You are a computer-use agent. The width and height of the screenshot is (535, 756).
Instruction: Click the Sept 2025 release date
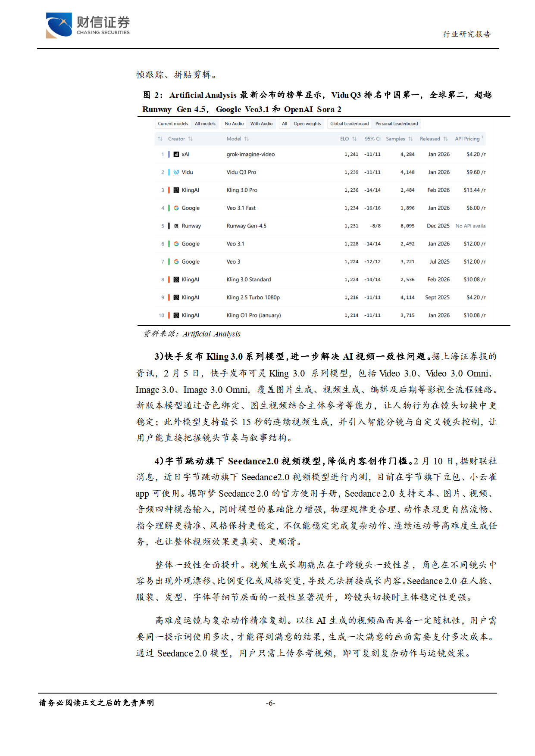coord(437,298)
